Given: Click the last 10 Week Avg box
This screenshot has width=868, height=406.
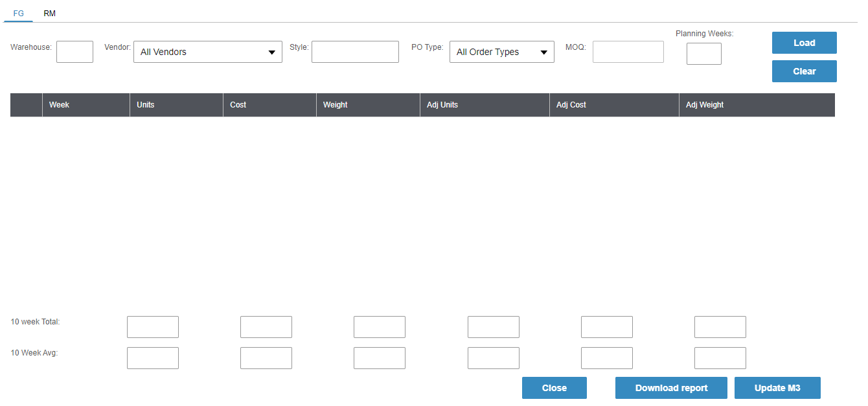Looking at the screenshot, I should pos(720,358).
